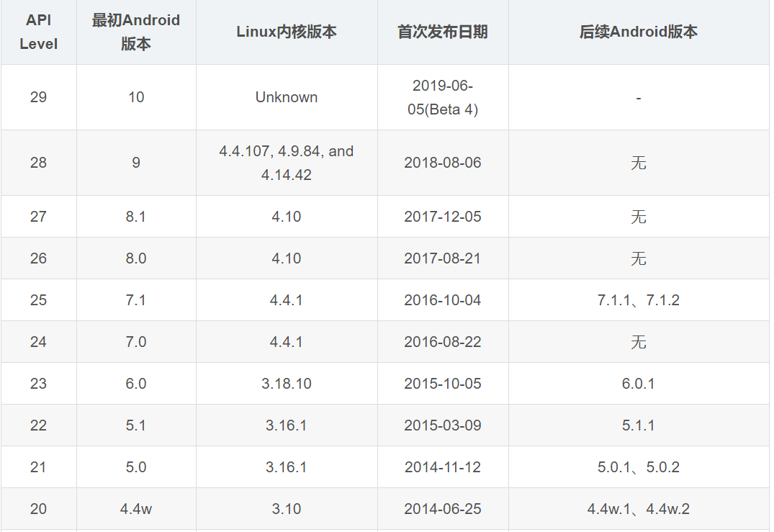Select API level 22 cell
Viewport: 774px width, 532px height.
(x=38, y=425)
